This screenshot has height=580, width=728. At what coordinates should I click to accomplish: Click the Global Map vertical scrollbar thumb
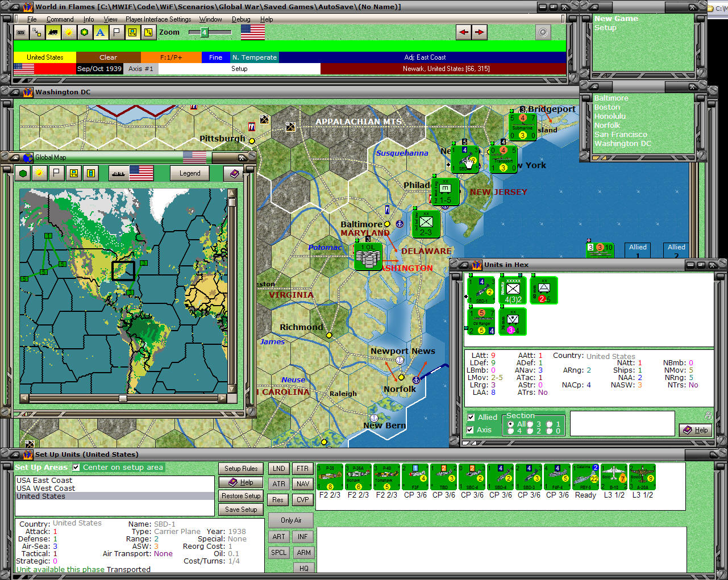pyautogui.click(x=232, y=203)
